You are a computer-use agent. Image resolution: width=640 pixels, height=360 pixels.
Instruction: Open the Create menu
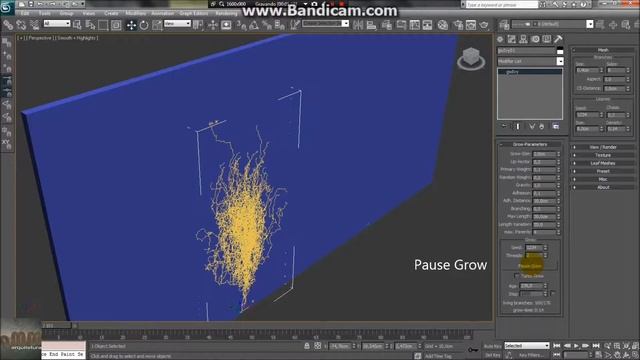[x=111, y=13]
